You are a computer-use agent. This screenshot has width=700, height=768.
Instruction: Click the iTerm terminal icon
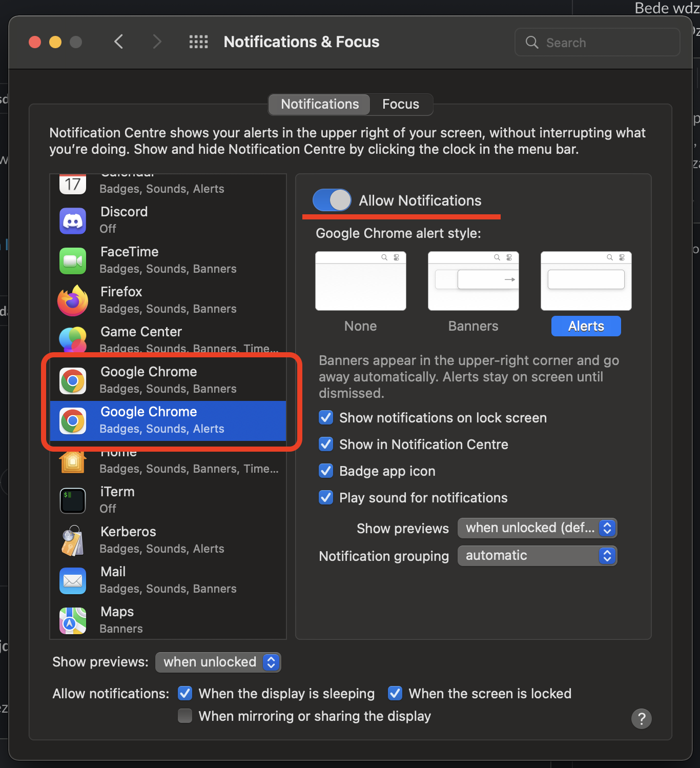tap(73, 501)
